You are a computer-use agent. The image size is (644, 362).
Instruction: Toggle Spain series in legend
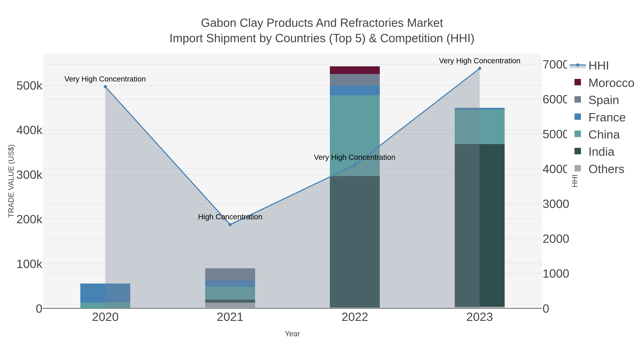point(596,100)
